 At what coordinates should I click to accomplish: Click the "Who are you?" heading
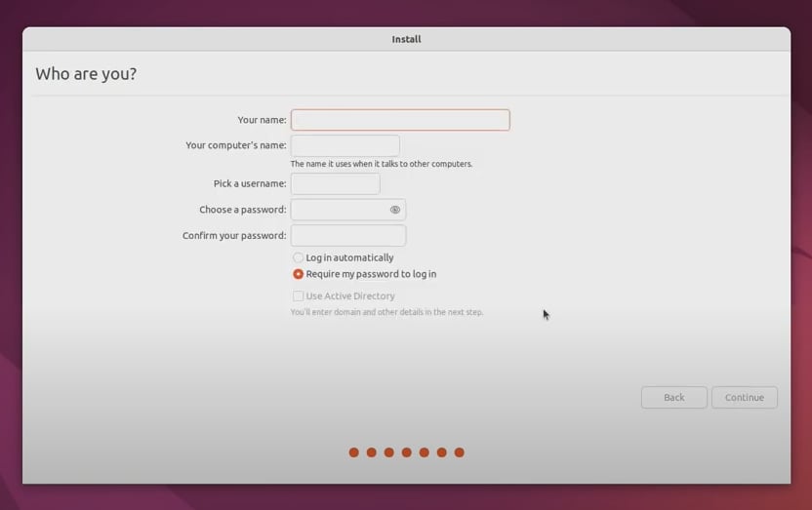pos(86,74)
